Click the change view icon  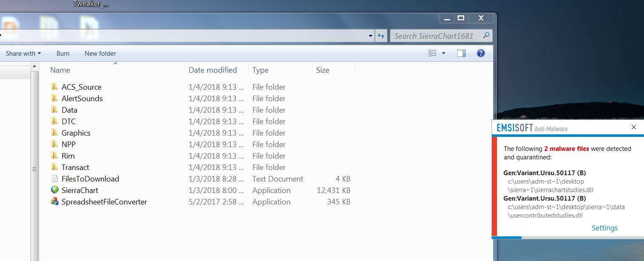click(x=432, y=53)
